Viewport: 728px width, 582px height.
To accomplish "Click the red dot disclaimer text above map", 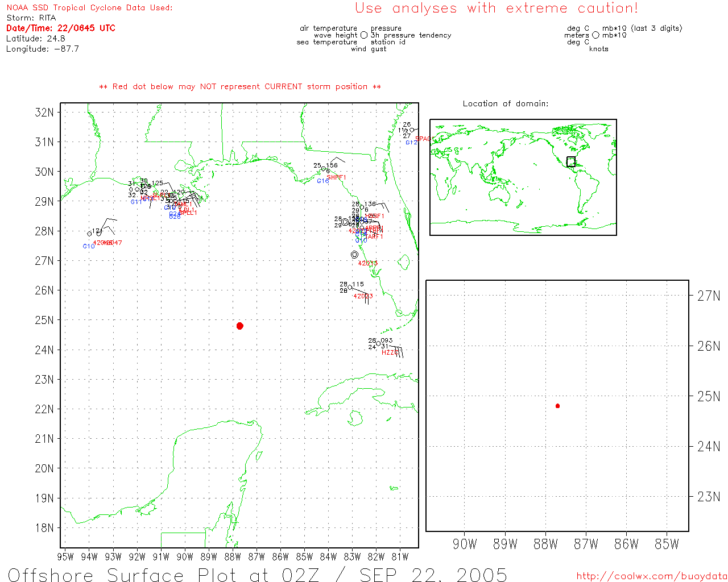I will click(x=240, y=86).
